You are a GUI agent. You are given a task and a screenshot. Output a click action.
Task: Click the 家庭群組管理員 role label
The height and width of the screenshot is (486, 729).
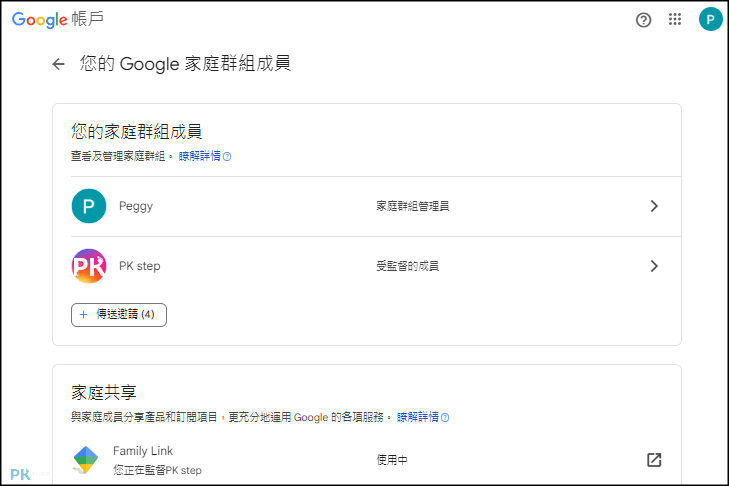coord(412,206)
